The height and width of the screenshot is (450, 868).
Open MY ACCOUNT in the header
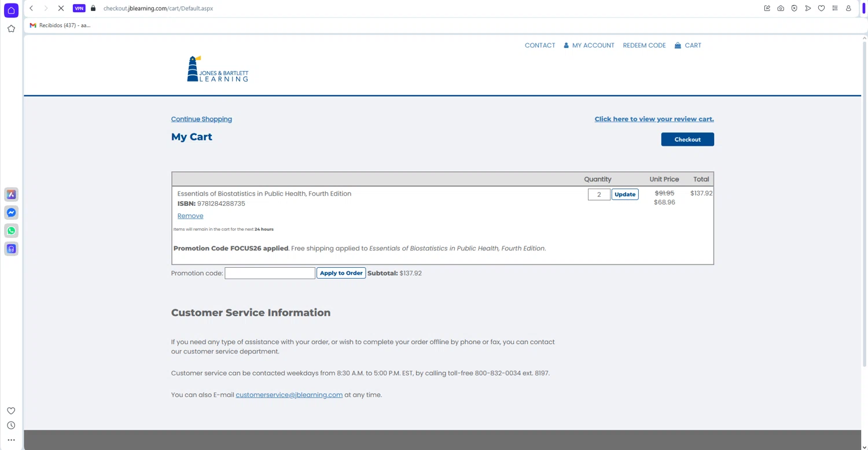(589, 45)
